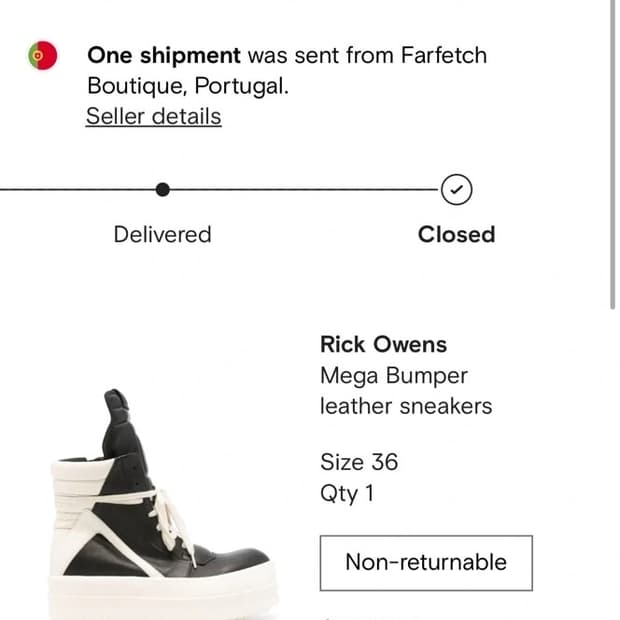
Task: Click the Rick Owens brand name
Action: click(384, 344)
